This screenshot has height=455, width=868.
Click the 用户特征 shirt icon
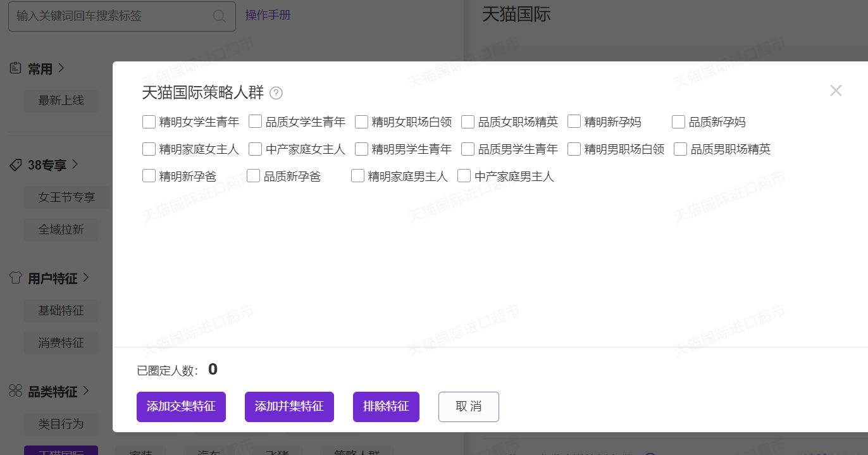click(x=16, y=278)
